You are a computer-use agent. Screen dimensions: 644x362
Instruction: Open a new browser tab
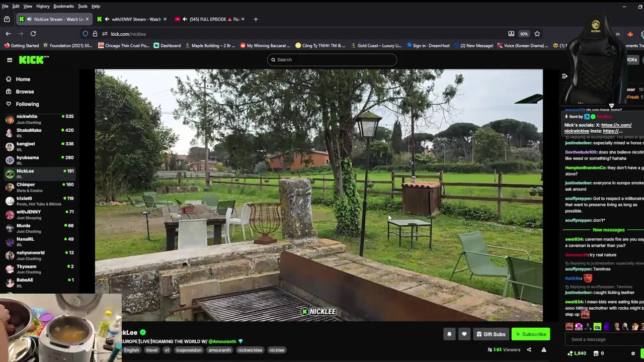click(x=256, y=19)
